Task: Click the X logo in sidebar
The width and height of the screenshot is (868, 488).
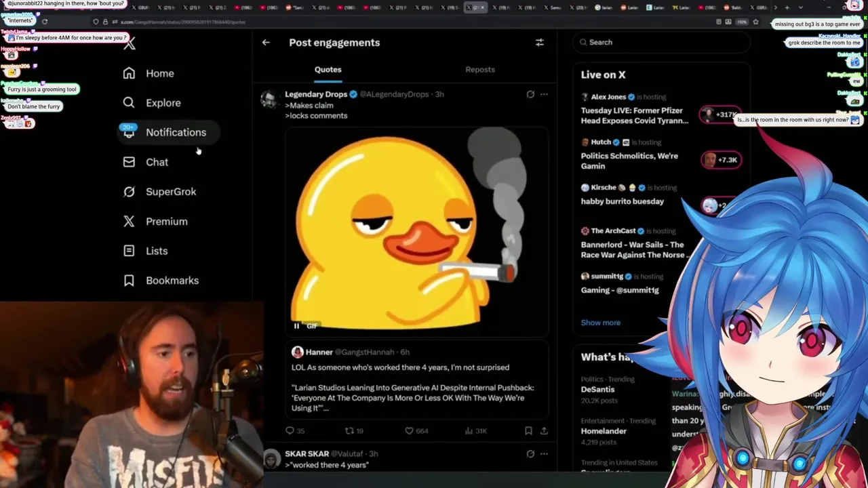Action: (x=130, y=44)
